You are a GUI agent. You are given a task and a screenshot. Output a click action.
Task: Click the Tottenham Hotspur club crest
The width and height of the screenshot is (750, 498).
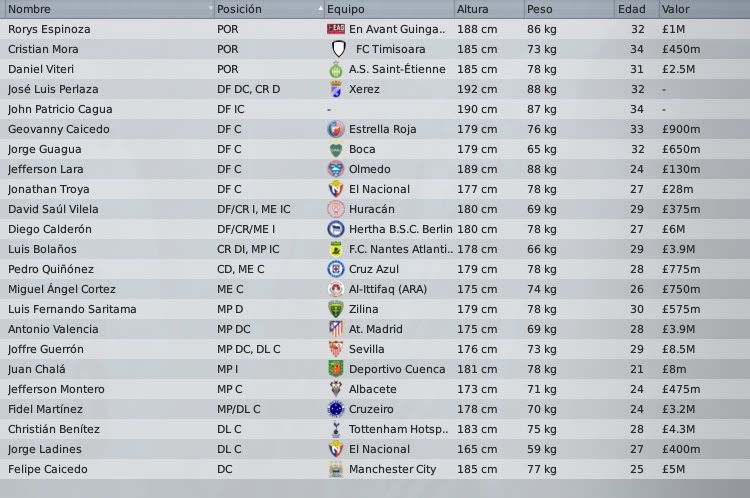(336, 429)
